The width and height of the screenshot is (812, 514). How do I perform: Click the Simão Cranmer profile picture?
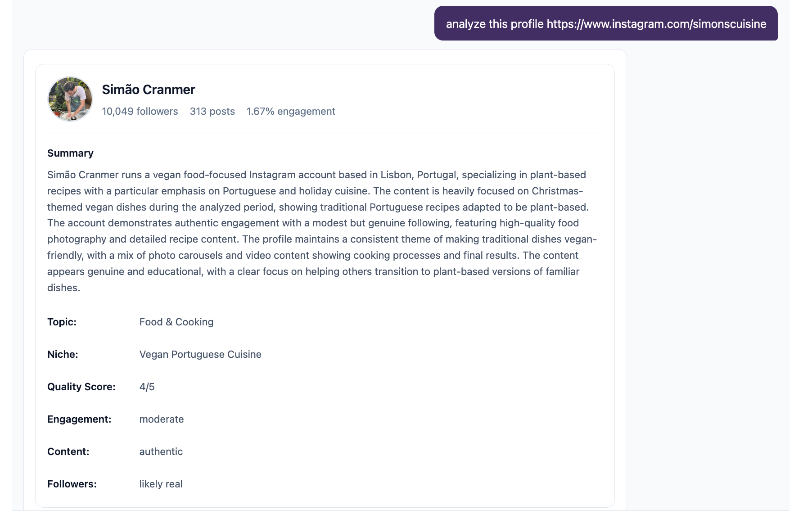(x=70, y=99)
